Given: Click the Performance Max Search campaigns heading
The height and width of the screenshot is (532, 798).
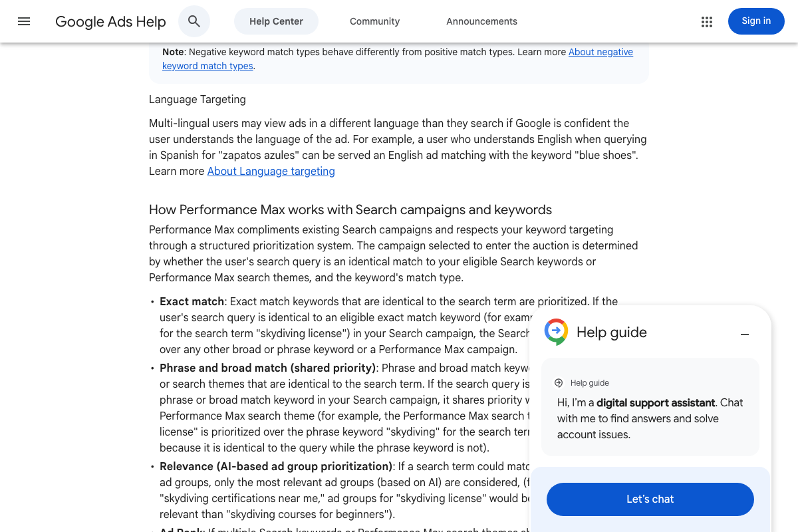Looking at the screenshot, I should [x=350, y=209].
